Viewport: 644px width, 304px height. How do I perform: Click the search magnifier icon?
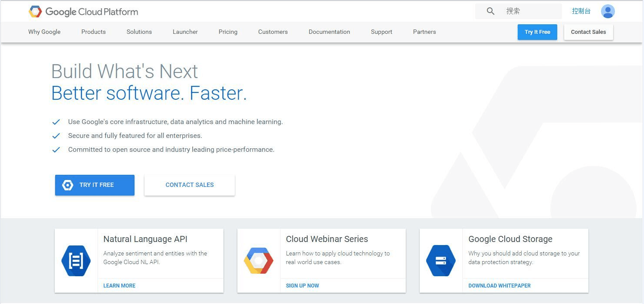pos(490,11)
